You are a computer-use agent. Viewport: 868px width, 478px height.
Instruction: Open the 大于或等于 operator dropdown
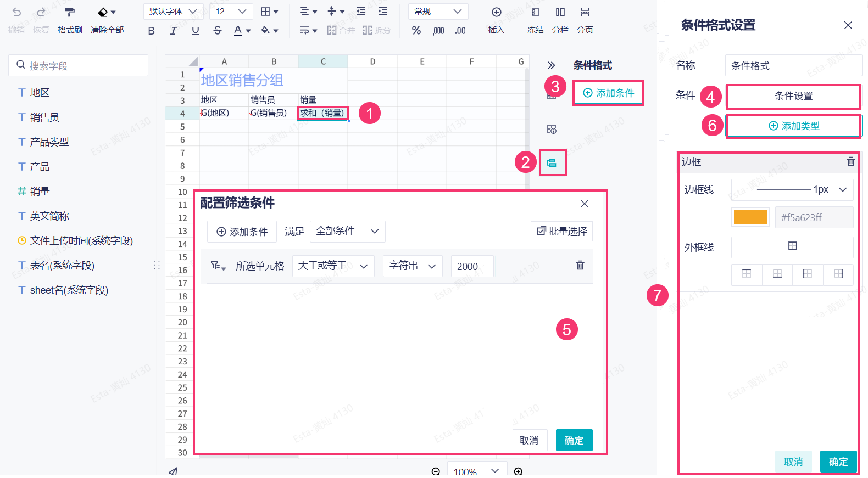click(x=333, y=266)
